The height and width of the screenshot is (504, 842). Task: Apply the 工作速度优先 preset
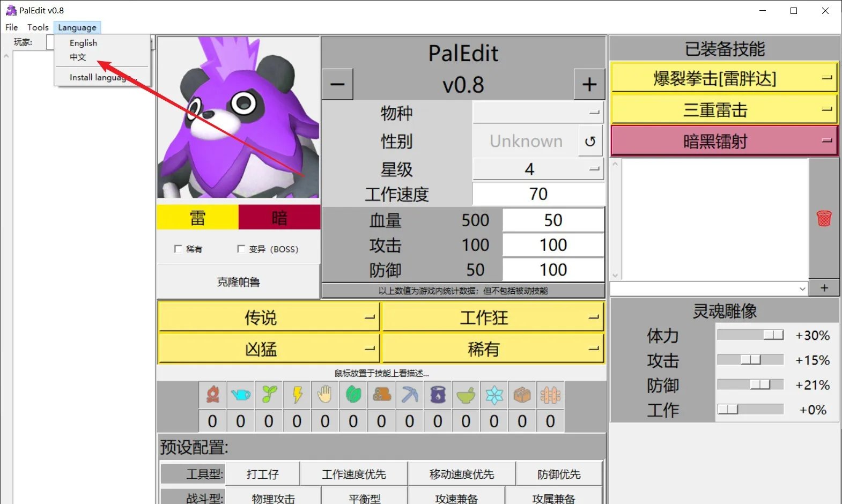354,474
